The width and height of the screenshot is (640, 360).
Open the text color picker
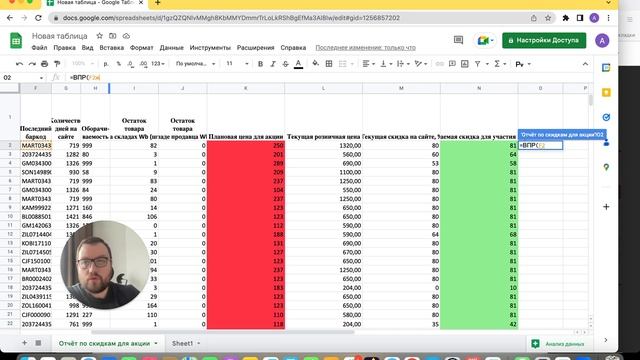[298, 64]
